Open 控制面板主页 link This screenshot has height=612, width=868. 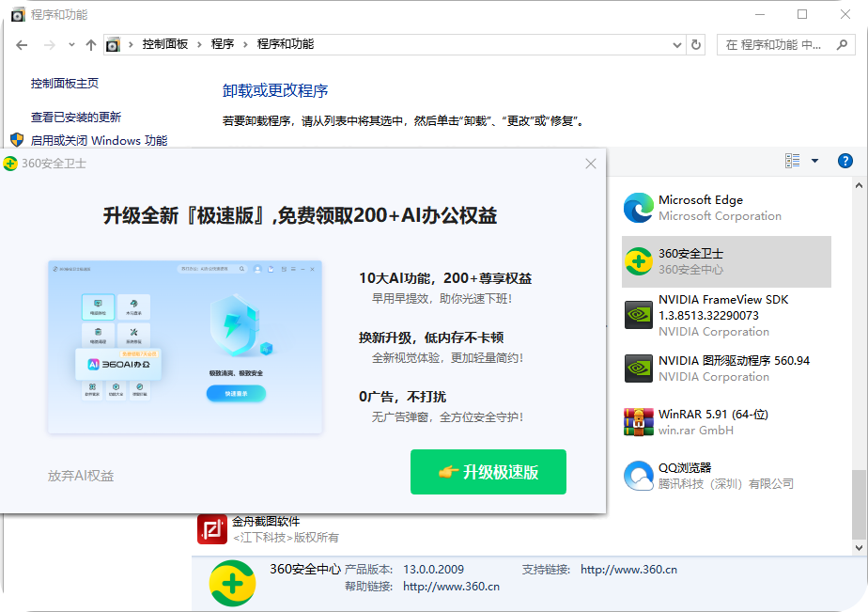(x=65, y=84)
